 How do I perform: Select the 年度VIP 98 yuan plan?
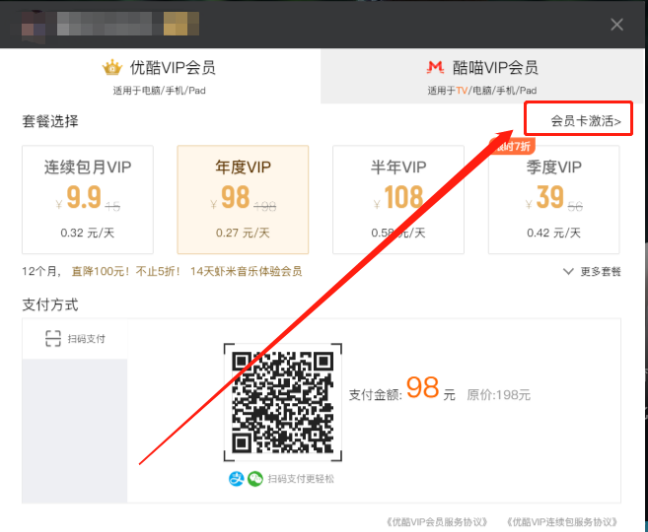tap(242, 199)
